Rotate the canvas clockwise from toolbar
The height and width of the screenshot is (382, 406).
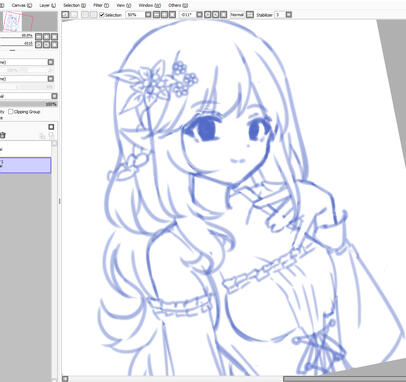point(216,15)
